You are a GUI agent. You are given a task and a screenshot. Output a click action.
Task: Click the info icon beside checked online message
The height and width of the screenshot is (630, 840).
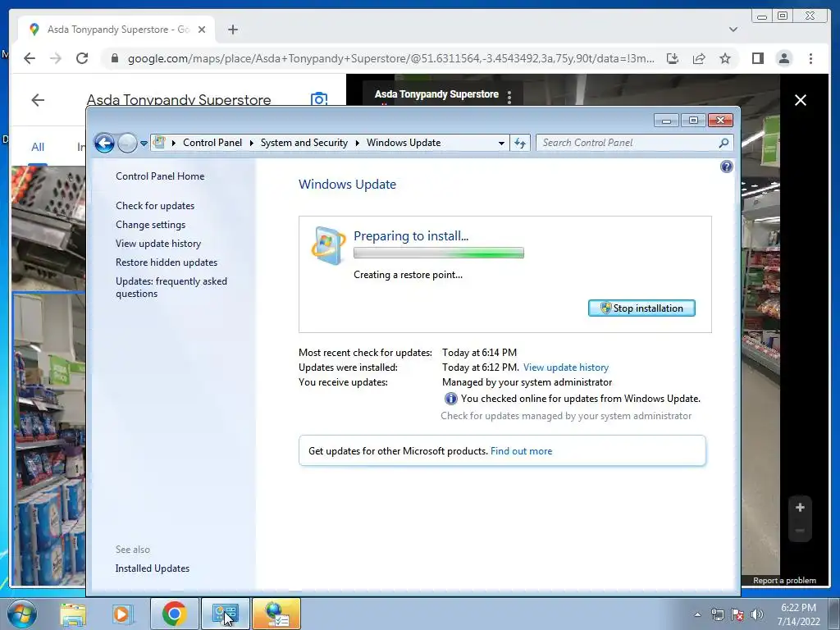click(x=450, y=399)
